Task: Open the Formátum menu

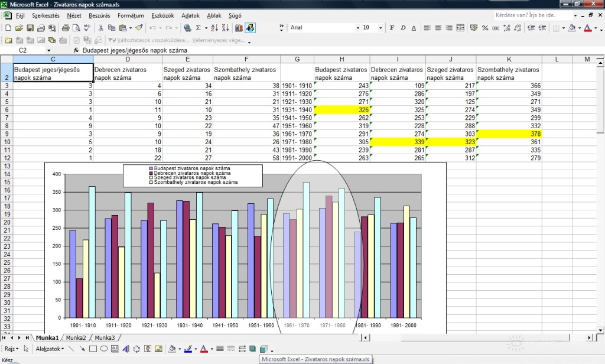Action: [131, 16]
